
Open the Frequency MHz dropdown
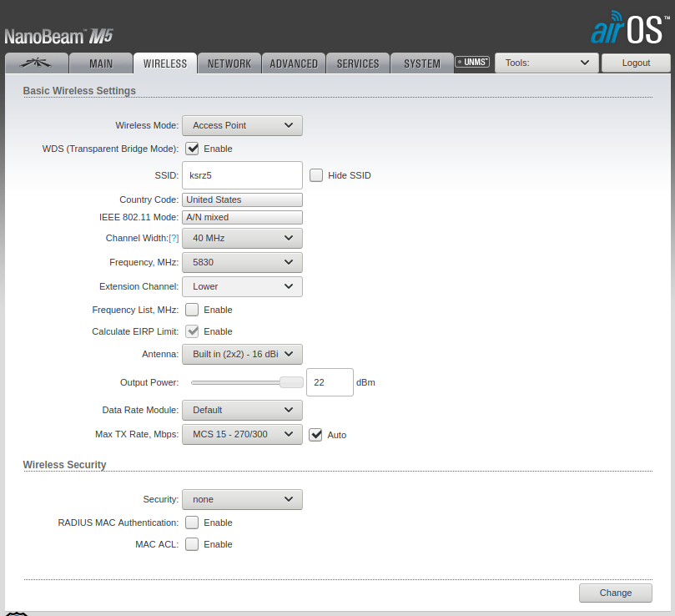[x=242, y=262]
